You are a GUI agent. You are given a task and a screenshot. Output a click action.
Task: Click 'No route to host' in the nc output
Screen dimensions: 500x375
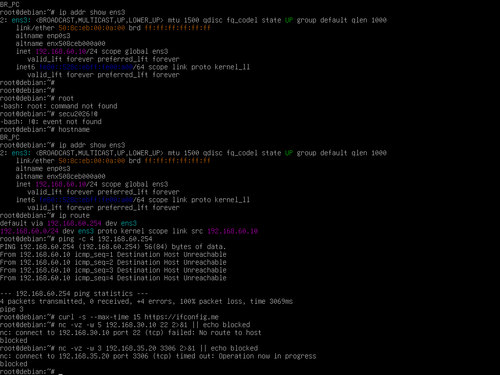pos(230,333)
